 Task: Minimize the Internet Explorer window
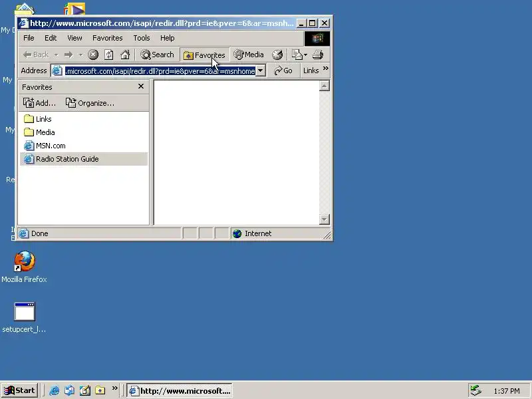[x=301, y=23]
